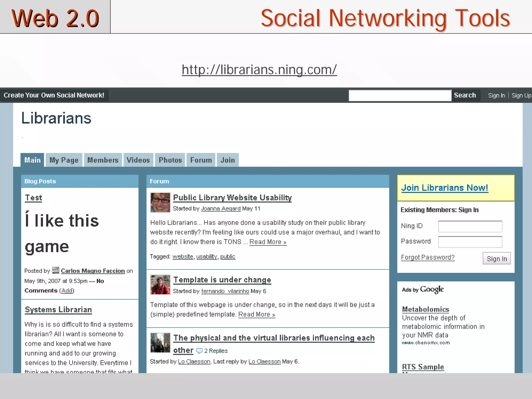Open the Photos tab
The width and height of the screenshot is (532, 399).
170,160
